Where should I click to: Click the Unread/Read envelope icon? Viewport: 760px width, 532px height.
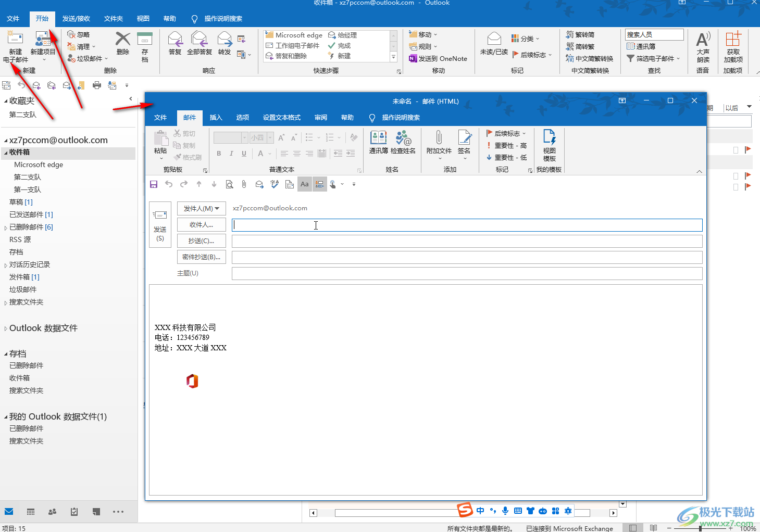(494, 39)
